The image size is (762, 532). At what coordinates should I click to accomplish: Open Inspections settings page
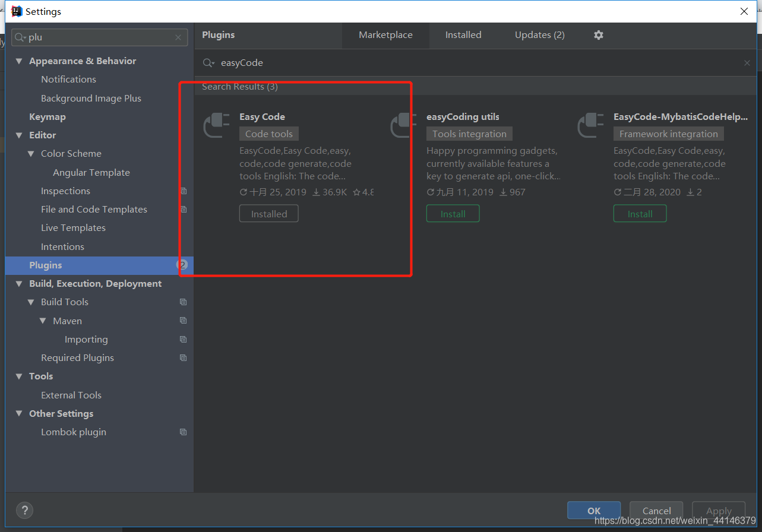(x=65, y=191)
